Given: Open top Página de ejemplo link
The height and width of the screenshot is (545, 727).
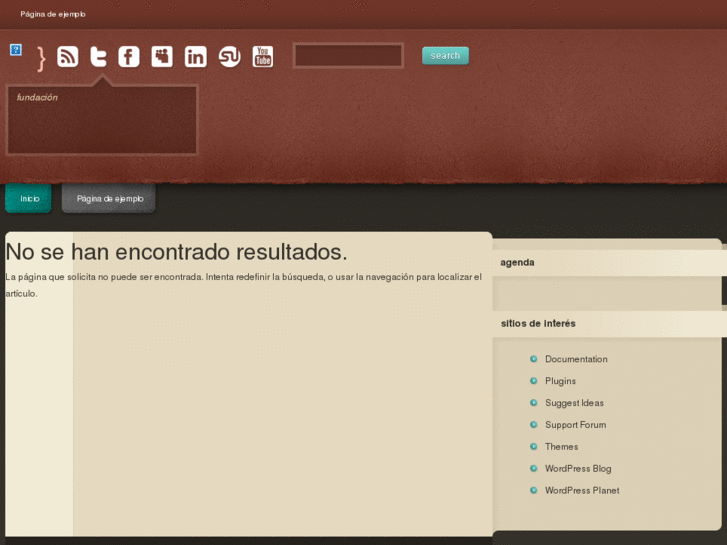Looking at the screenshot, I should tap(53, 14).
